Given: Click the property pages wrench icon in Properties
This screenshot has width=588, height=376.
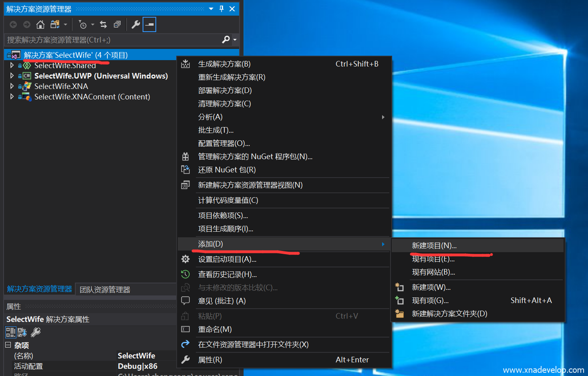Looking at the screenshot, I should [x=36, y=332].
